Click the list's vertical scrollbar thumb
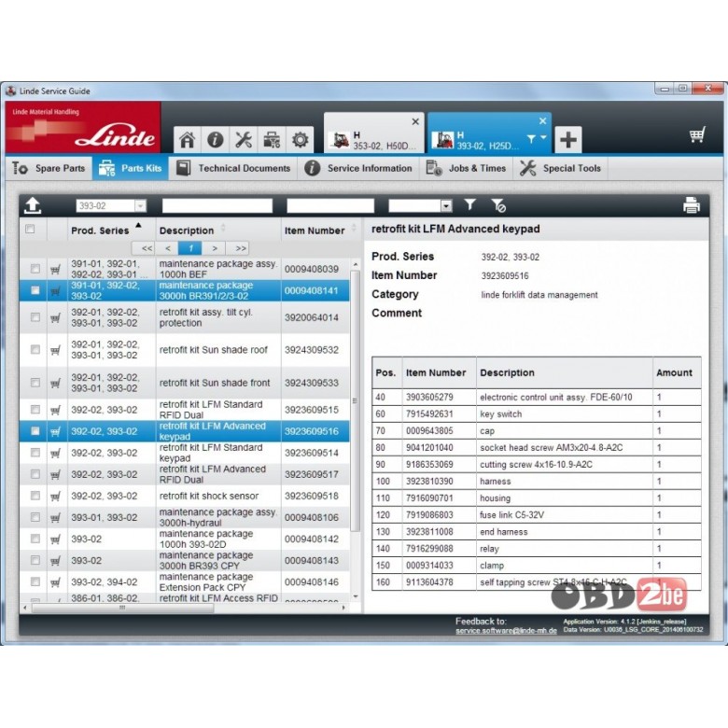 tap(355, 401)
